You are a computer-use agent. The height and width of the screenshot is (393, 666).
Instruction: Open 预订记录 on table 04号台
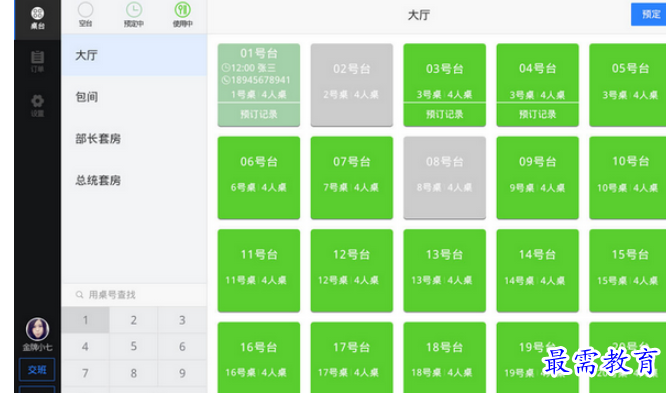pos(538,114)
